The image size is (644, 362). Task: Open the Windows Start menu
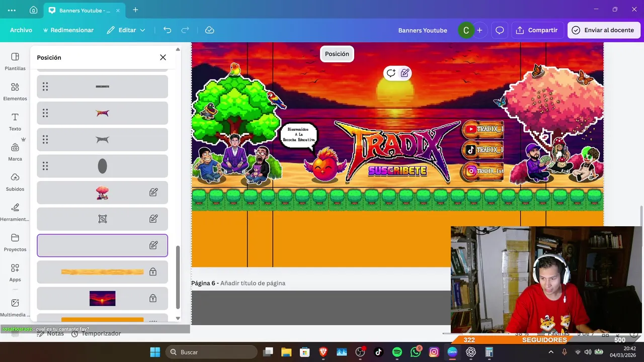pos(155,352)
